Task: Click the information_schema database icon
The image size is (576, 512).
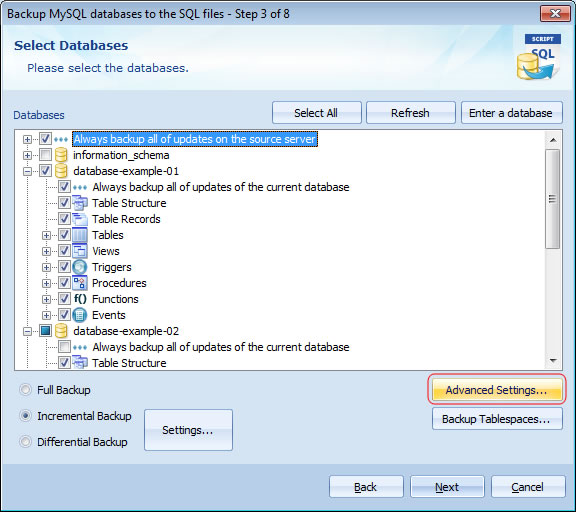Action: pyautogui.click(x=61, y=155)
